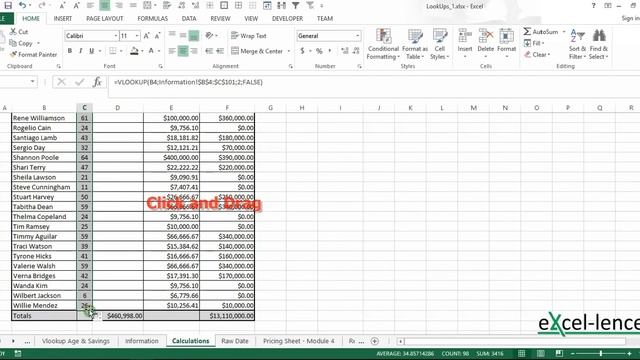Open the DEVELOPER ribbon tab
This screenshot has height=360, width=640.
[x=287, y=18]
